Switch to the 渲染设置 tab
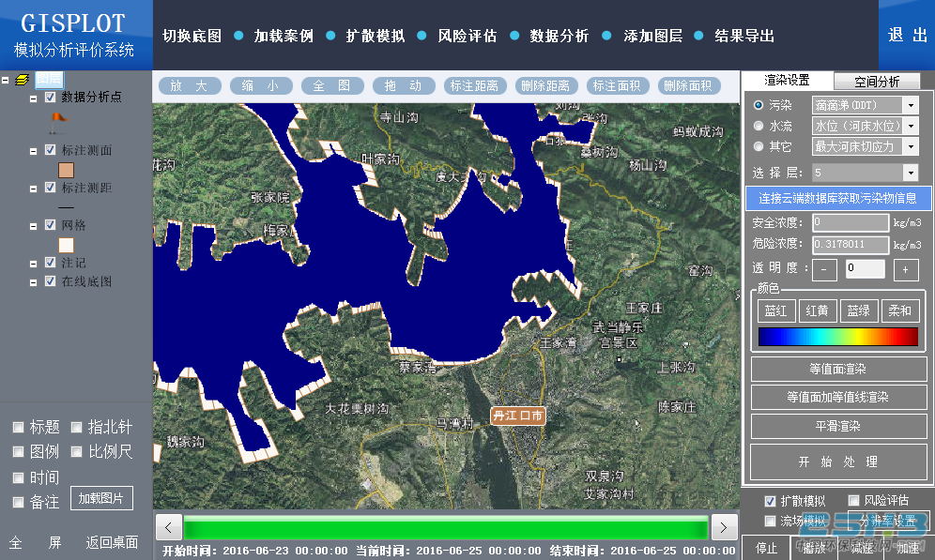The height and width of the screenshot is (560, 935). pyautogui.click(x=787, y=80)
